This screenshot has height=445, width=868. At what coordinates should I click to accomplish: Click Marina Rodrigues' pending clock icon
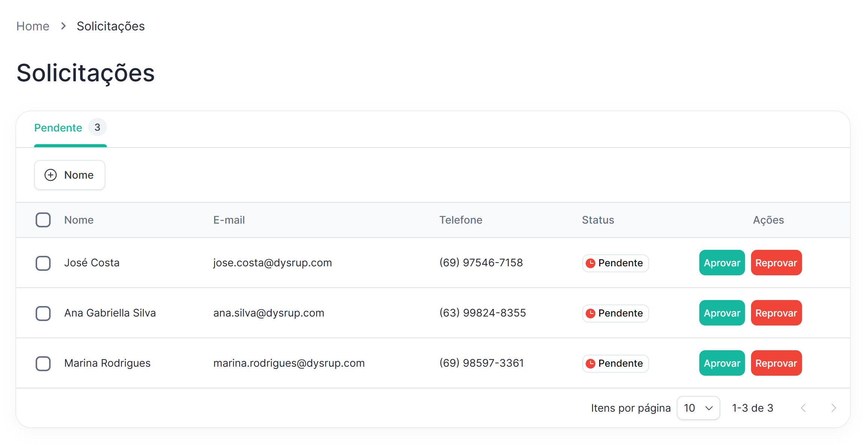[x=591, y=363]
